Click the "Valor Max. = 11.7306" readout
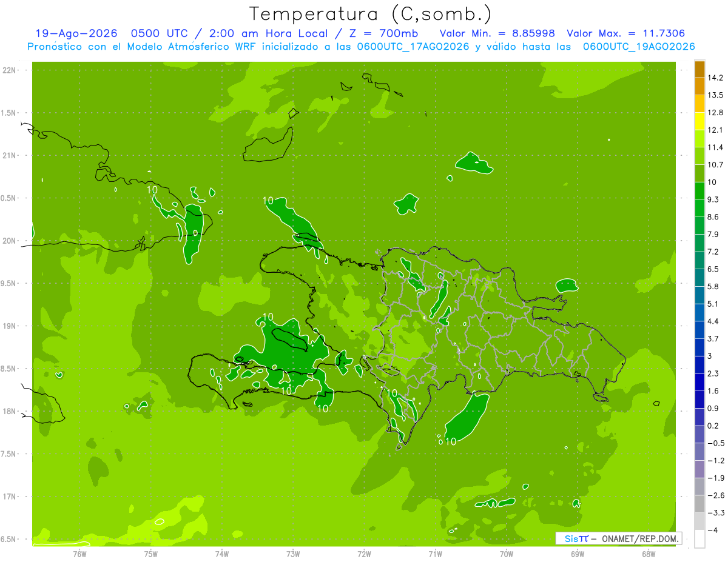728x562 pixels. coord(626,33)
